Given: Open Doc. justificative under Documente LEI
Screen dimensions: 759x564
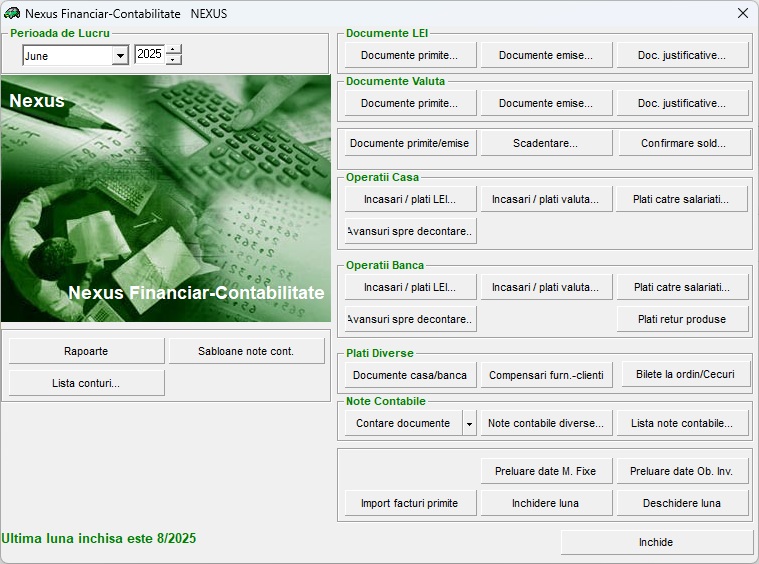Looking at the screenshot, I should (683, 55).
